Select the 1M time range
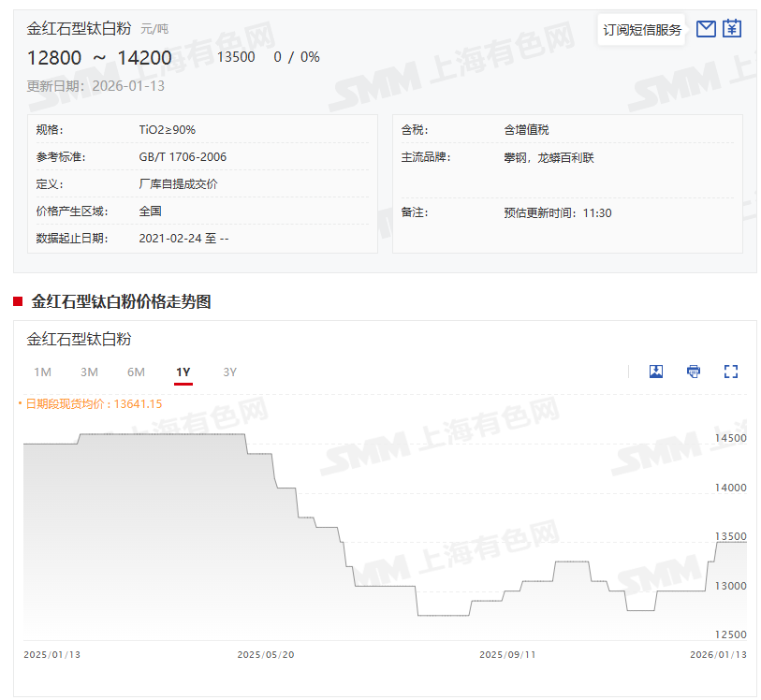 [x=43, y=372]
